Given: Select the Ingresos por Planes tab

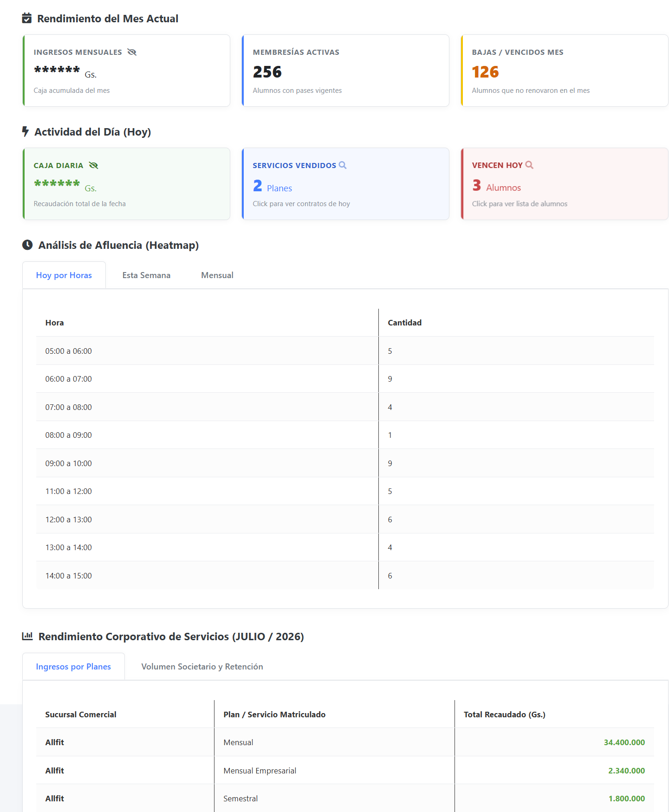Looking at the screenshot, I should coord(73,666).
